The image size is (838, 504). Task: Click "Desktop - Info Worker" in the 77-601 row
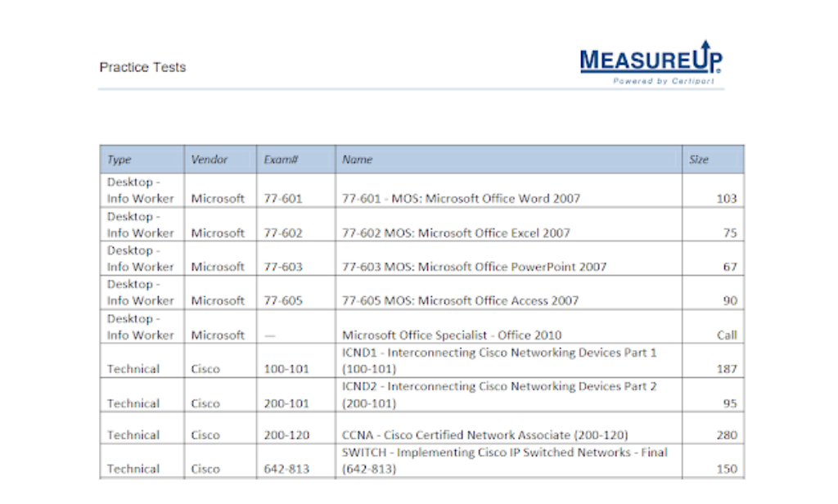[141, 191]
